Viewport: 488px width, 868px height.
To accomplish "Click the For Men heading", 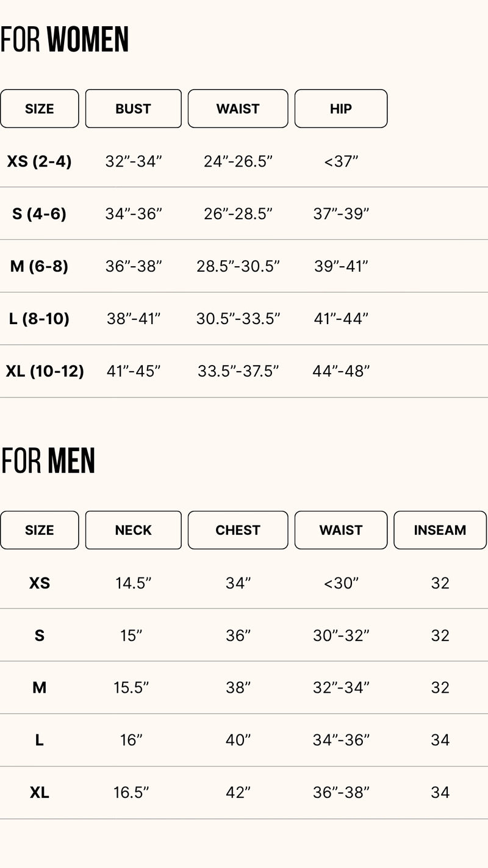I will pyautogui.click(x=48, y=461).
